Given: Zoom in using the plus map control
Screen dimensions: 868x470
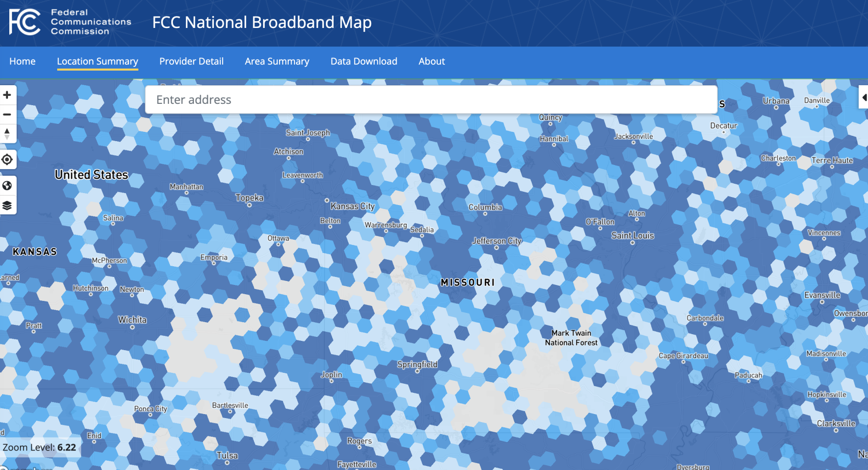Looking at the screenshot, I should click(7, 95).
